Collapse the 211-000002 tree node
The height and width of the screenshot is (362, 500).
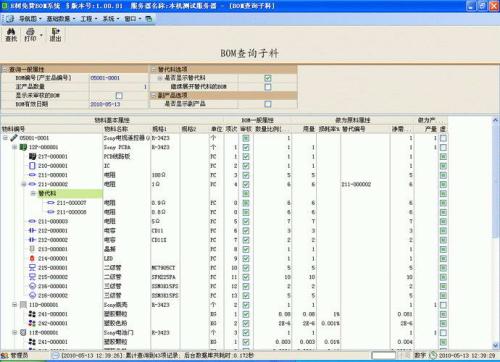[24, 184]
